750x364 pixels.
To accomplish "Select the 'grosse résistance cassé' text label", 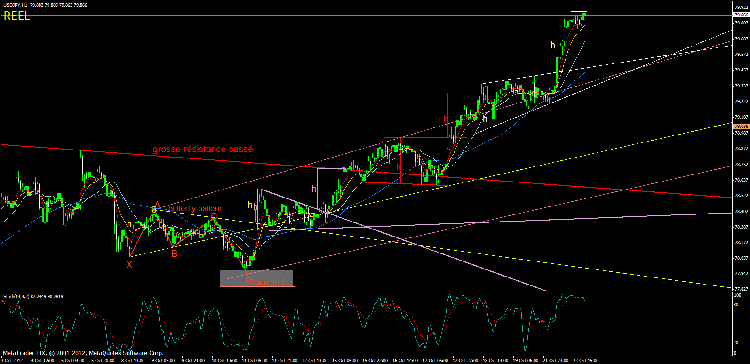I will click(x=203, y=149).
